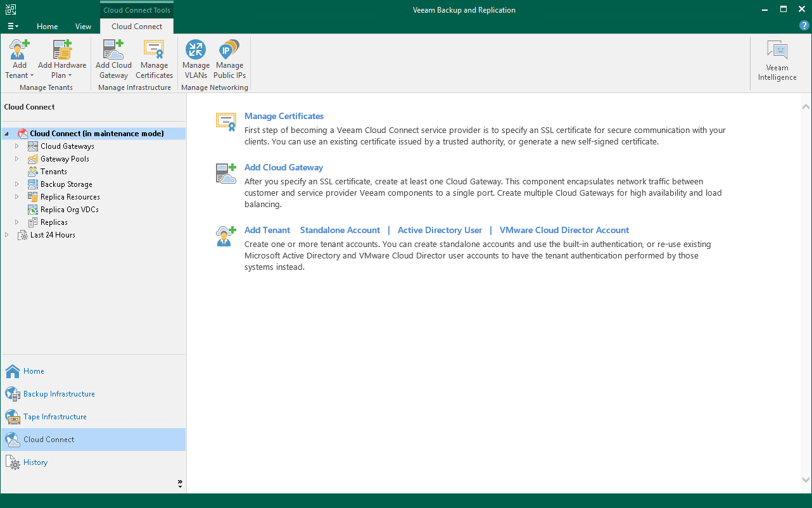
Task: Click the Add Cloud Gateway ribbon icon
Action: pyautogui.click(x=113, y=49)
